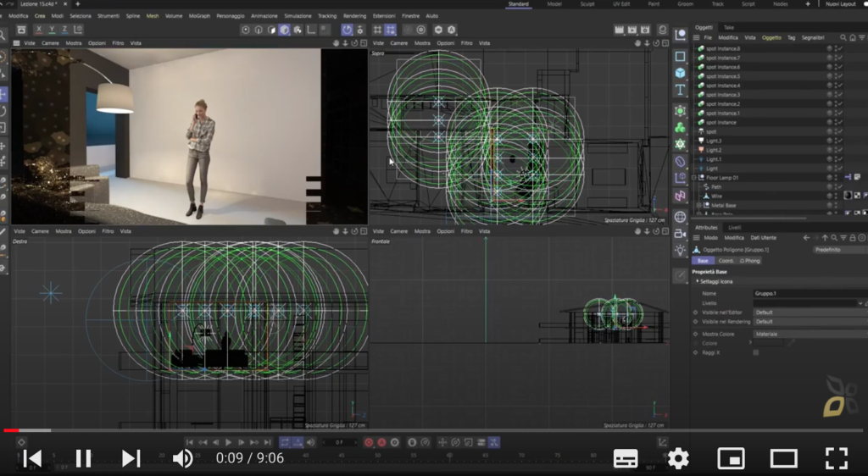Switch to the Sculpt layout
The width and height of the screenshot is (868, 476).
point(587,4)
